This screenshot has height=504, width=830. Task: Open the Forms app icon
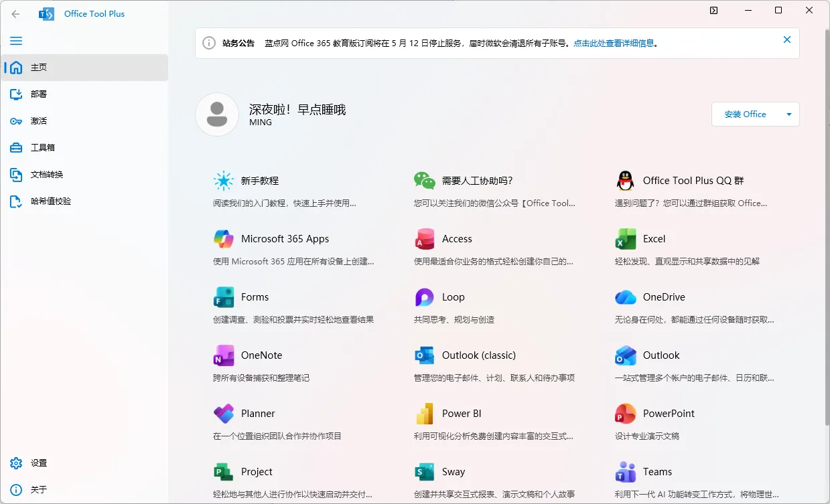223,297
